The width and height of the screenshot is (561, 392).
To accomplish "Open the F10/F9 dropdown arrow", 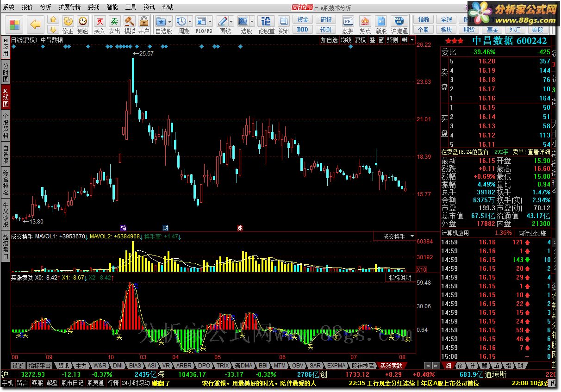I will click(x=210, y=22).
